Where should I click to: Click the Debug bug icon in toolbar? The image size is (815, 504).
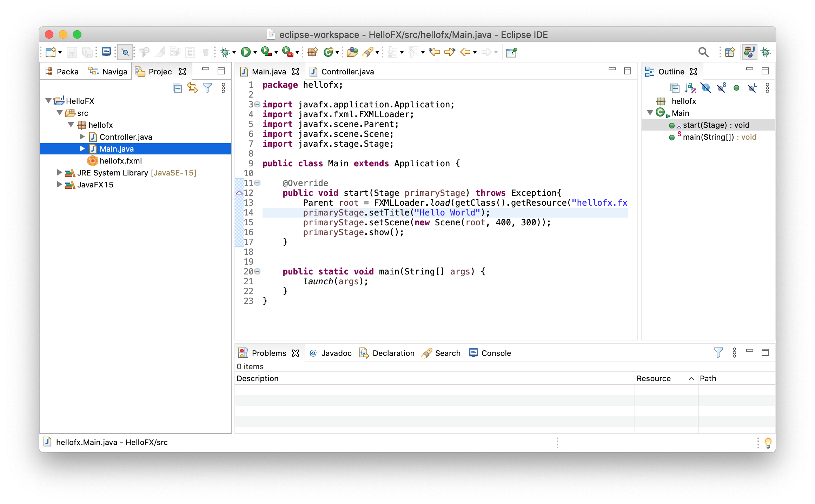point(225,52)
